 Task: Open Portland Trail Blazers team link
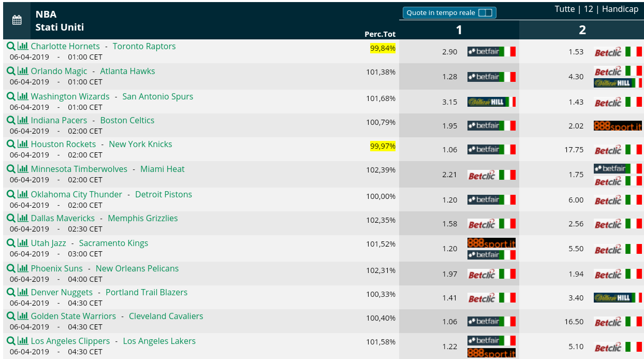click(x=147, y=292)
